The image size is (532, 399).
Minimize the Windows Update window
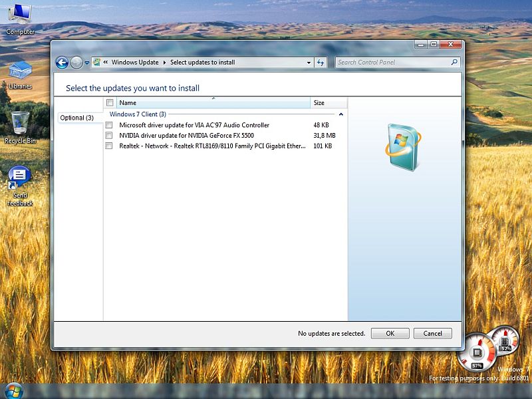tap(421, 45)
